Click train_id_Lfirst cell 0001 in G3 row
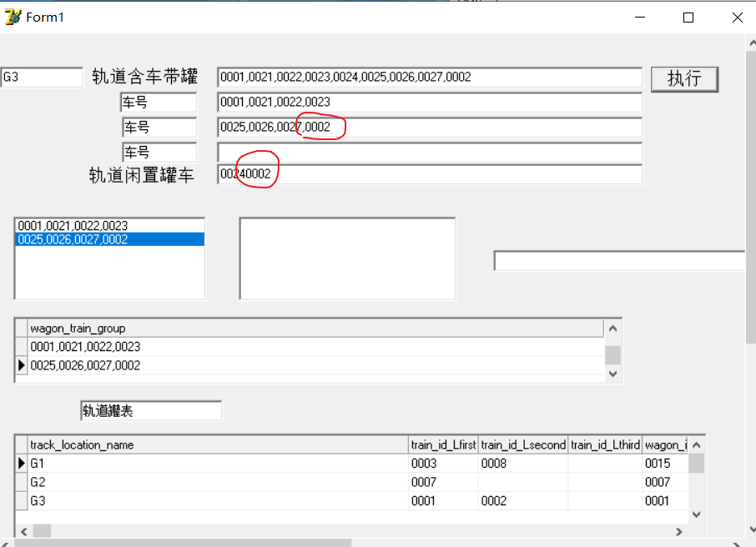This screenshot has height=547, width=756. coord(443,501)
